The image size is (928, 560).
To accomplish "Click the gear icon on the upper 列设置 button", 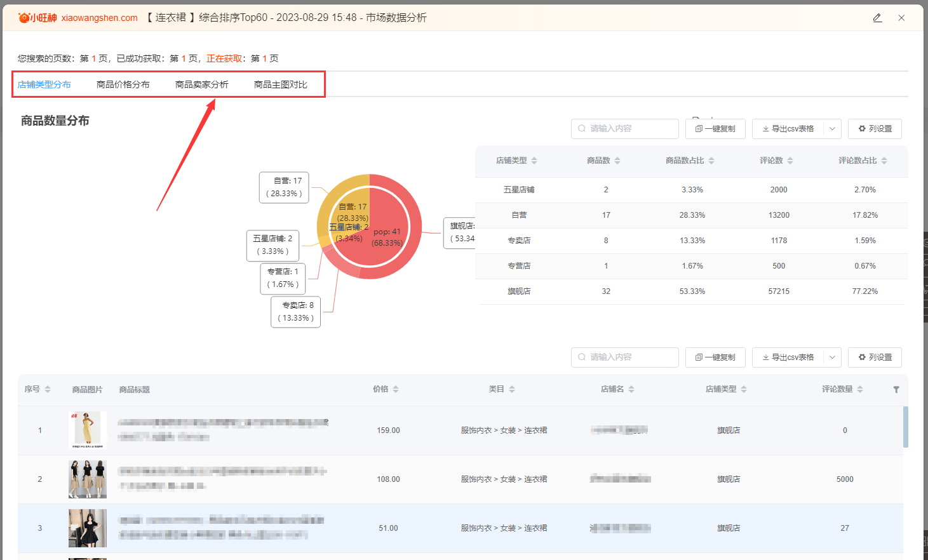I will pyautogui.click(x=862, y=128).
